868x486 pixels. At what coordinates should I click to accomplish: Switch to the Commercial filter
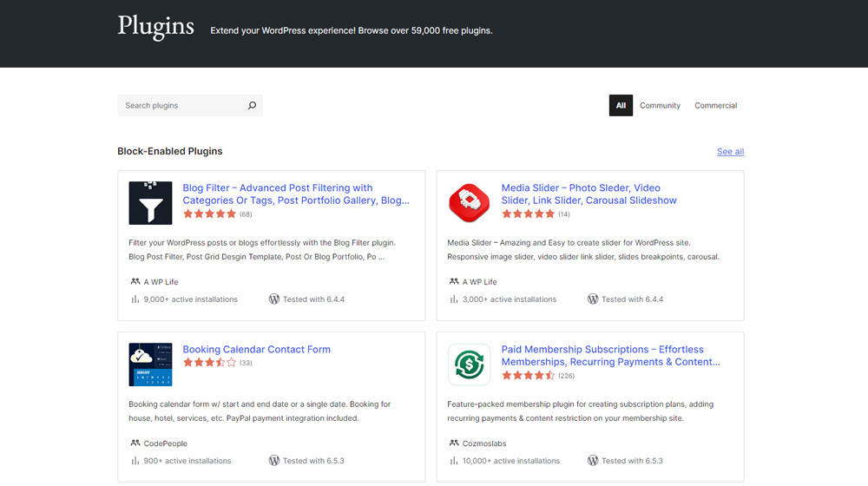pos(716,105)
